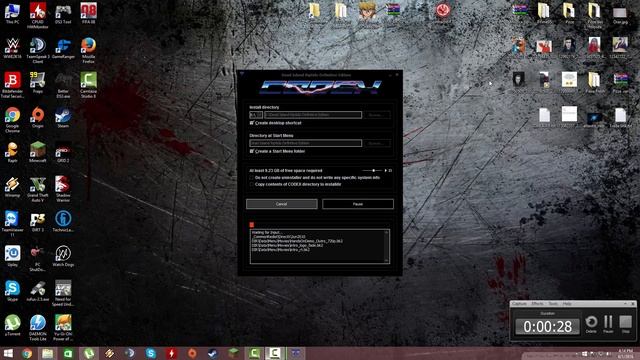Image resolution: width=640 pixels, height=360 pixels.
Task: Click the install directory path field
Action: pos(313,115)
